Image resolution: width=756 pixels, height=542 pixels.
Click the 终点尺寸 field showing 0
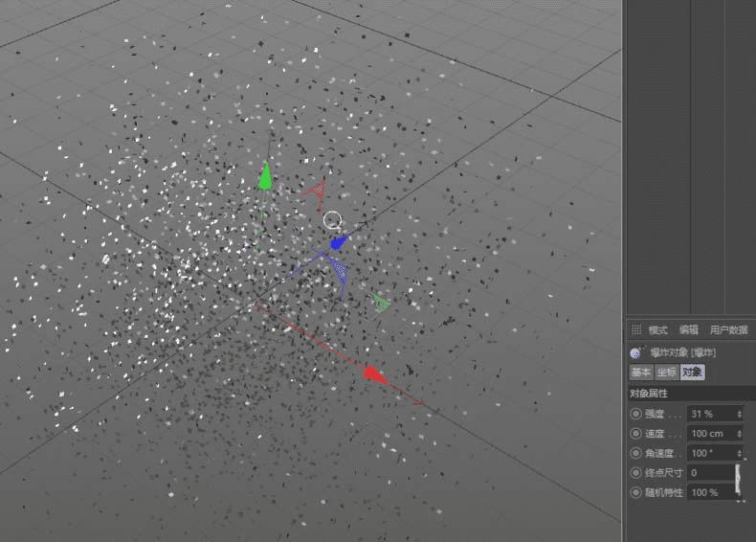[x=712, y=473]
